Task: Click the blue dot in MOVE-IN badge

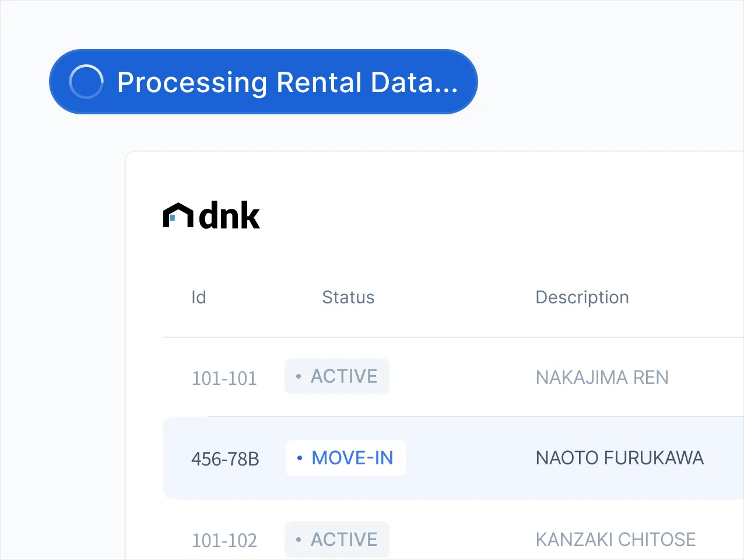Action: tap(300, 458)
